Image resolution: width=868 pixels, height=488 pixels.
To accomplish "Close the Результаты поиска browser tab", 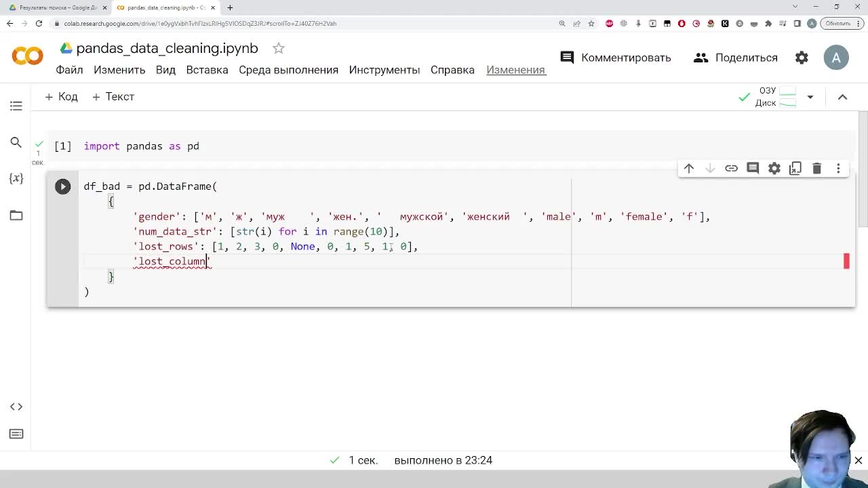I will click(104, 7).
